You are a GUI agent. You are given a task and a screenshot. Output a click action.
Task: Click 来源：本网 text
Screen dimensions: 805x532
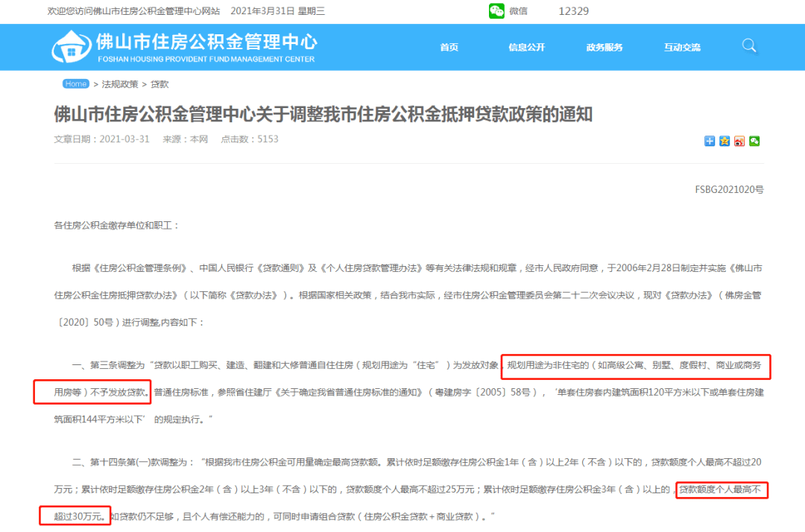coord(186,139)
